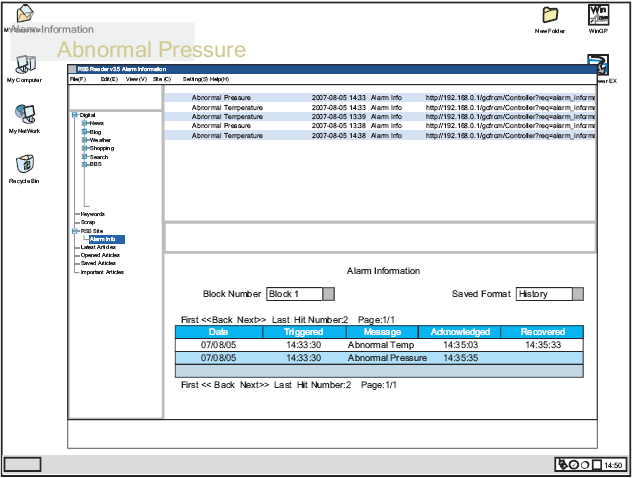Open the Saved Format dropdown
The width and height of the screenshot is (632, 478).
(x=577, y=294)
